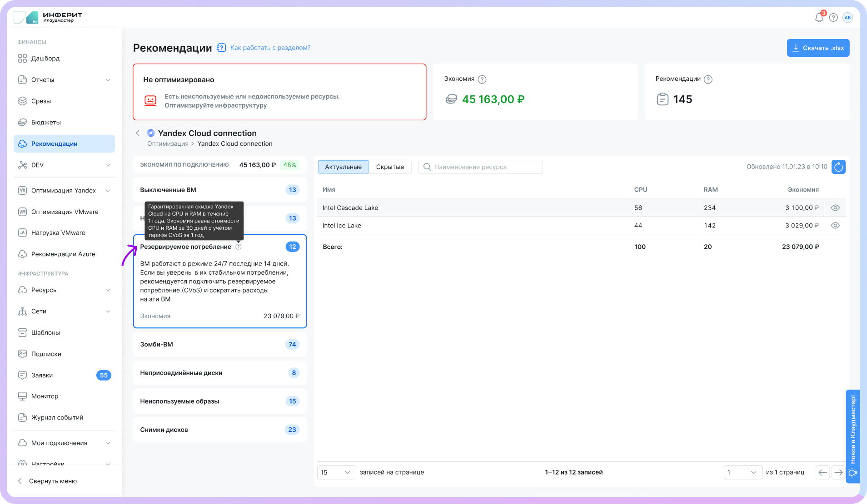Click the info icon next to Рекомендации card

point(708,79)
